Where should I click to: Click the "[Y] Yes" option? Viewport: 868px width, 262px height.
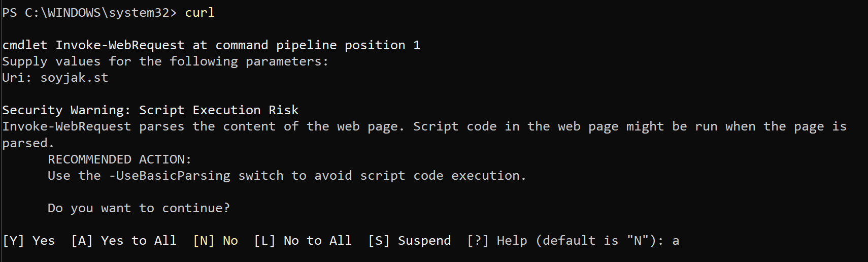pyautogui.click(x=29, y=241)
